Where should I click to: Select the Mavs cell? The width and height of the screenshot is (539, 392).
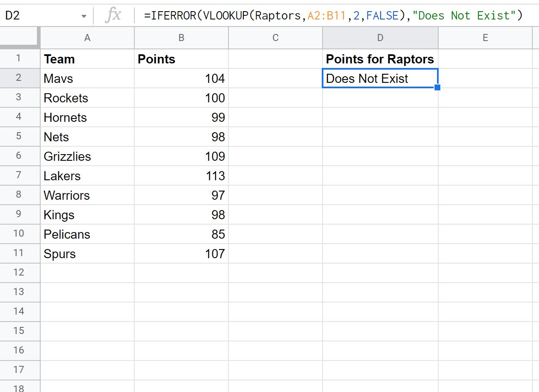(x=87, y=78)
